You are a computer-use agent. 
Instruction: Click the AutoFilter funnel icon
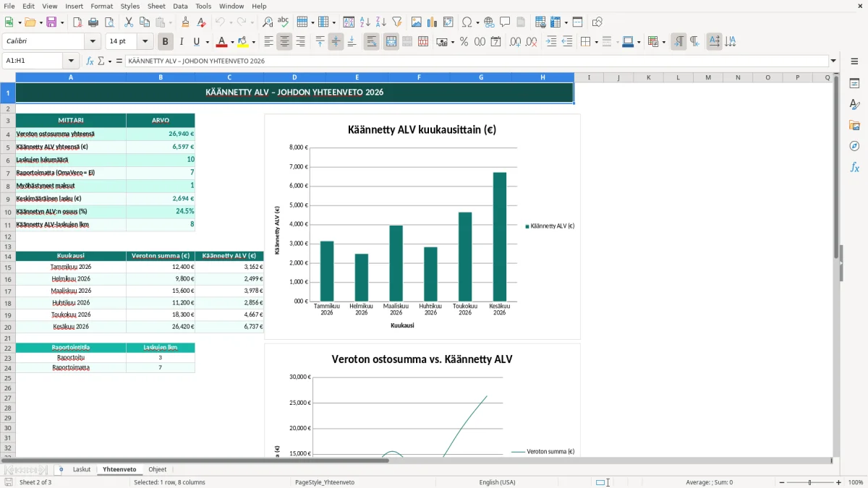pos(396,22)
